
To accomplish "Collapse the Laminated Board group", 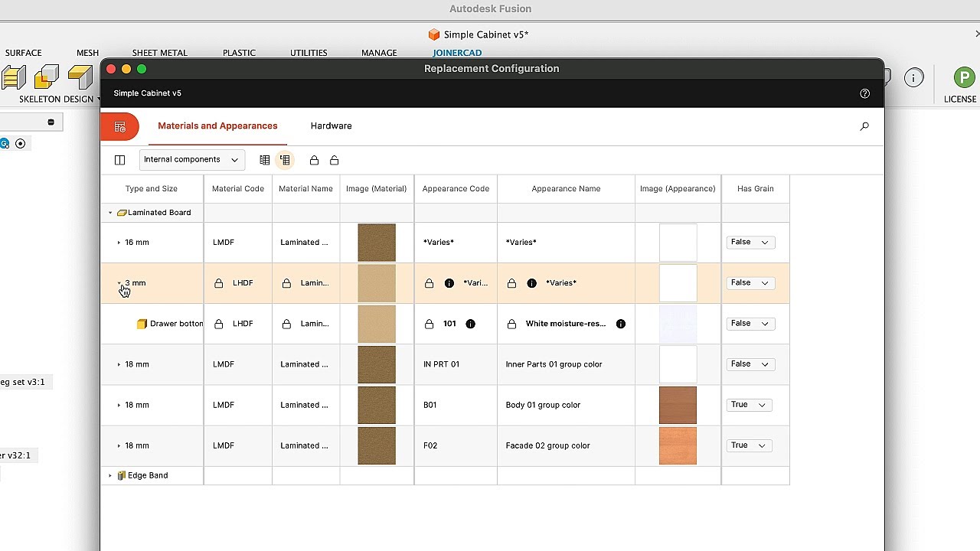I will point(110,213).
